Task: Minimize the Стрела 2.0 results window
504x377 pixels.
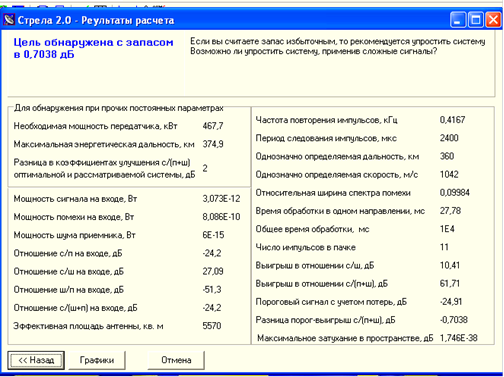Action: [x=458, y=20]
